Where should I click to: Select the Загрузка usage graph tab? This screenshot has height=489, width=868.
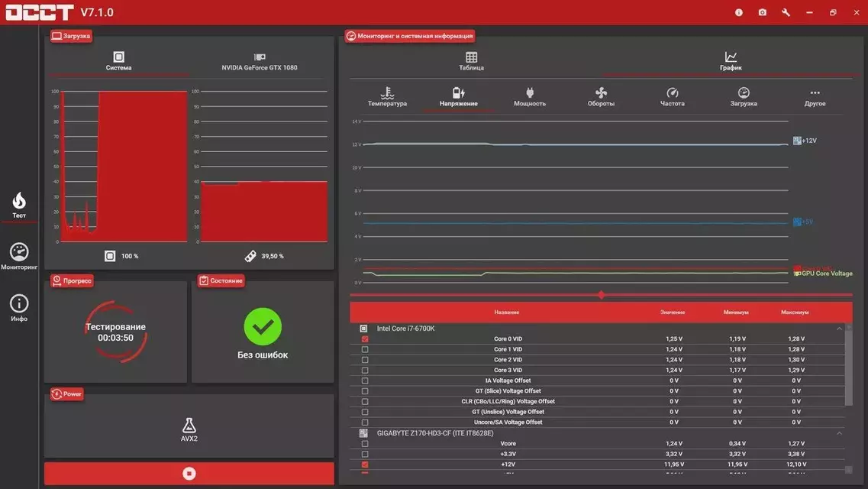click(x=744, y=96)
